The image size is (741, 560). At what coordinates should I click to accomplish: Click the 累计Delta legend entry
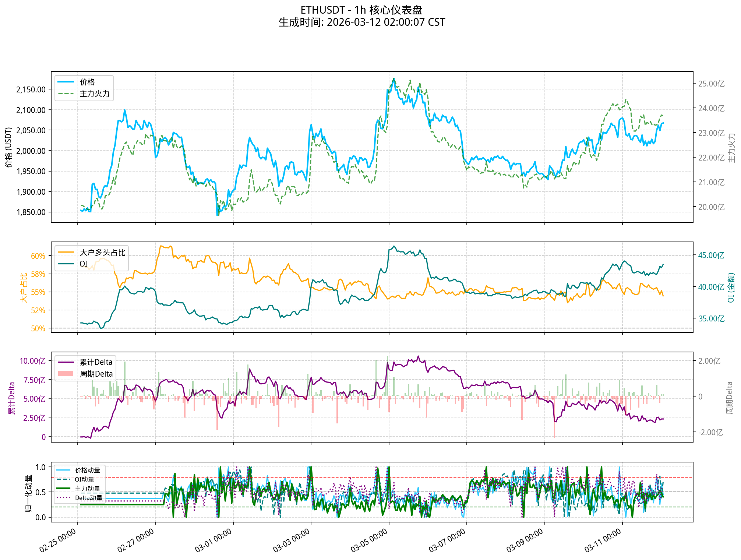(x=96, y=362)
